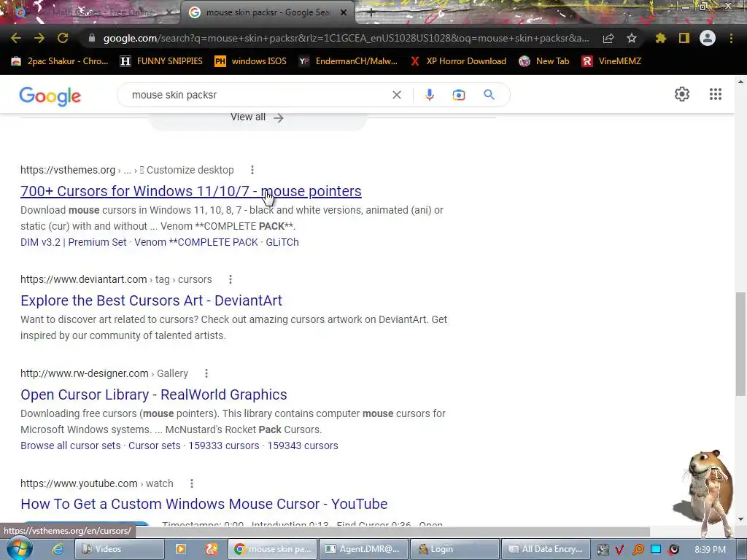747x560 pixels.
Task: Launch Internet Explorer from the taskbar
Action: coord(58,549)
